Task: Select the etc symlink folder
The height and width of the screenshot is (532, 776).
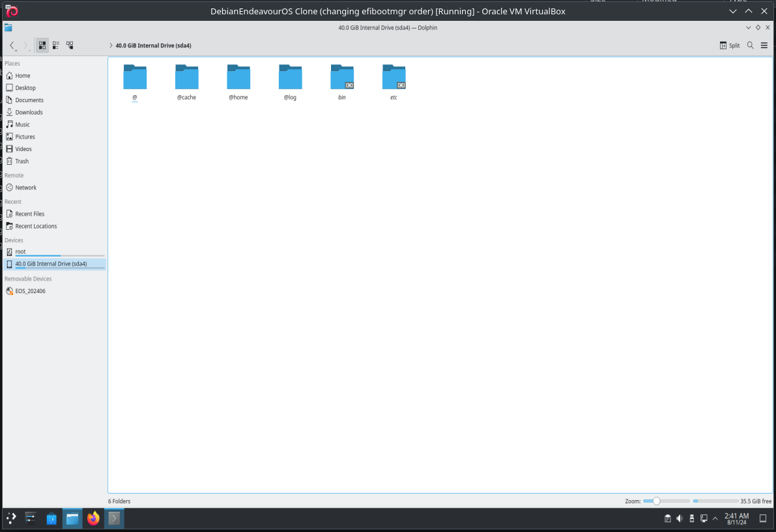Action: (394, 81)
